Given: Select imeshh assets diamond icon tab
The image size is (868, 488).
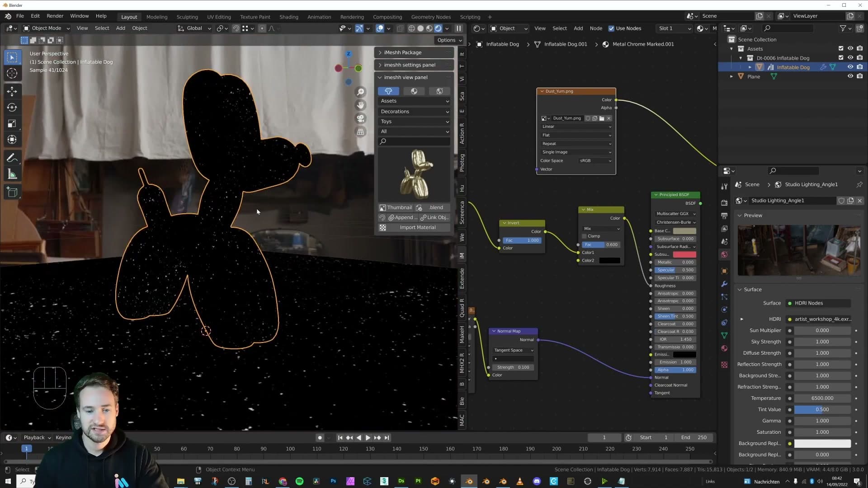Looking at the screenshot, I should point(388,91).
